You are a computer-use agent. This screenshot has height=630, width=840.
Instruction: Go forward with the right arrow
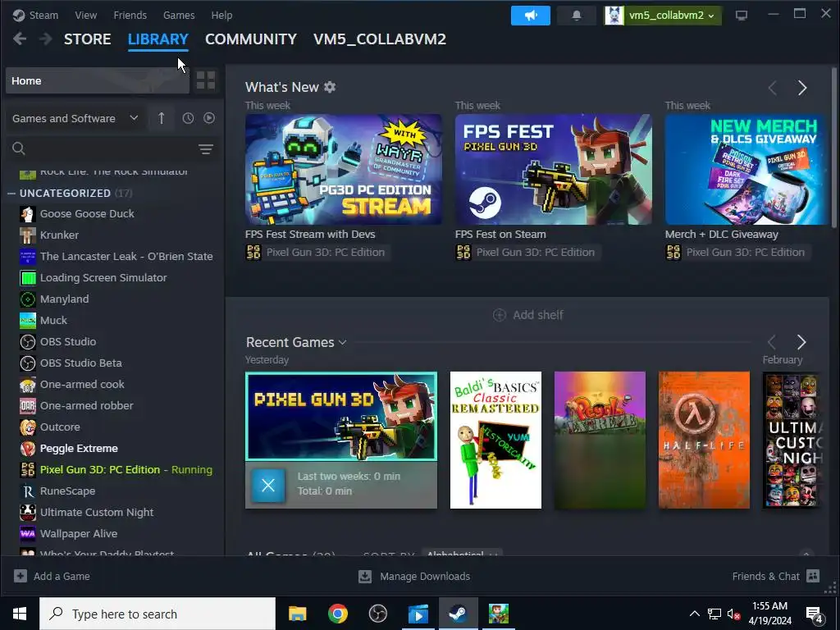(x=46, y=39)
